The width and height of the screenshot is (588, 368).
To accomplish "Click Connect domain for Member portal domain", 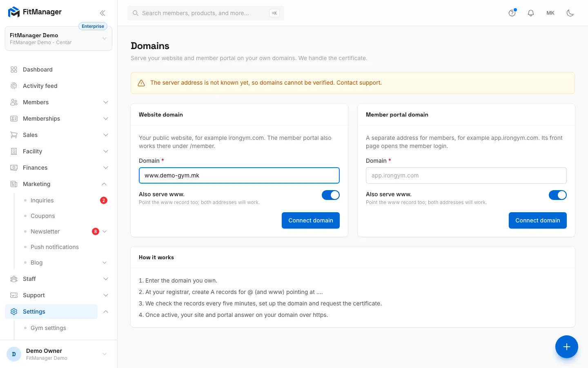I will pos(538,220).
